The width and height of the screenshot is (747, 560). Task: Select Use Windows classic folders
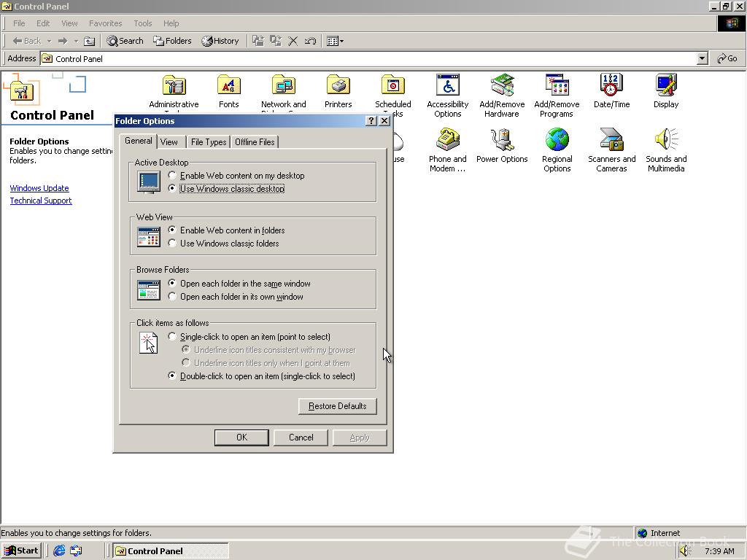(224, 244)
